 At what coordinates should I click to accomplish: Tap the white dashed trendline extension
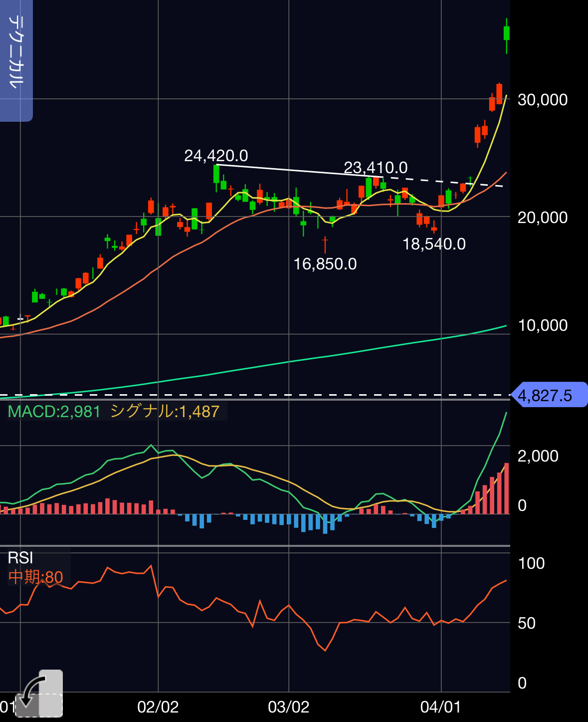pyautogui.click(x=443, y=182)
